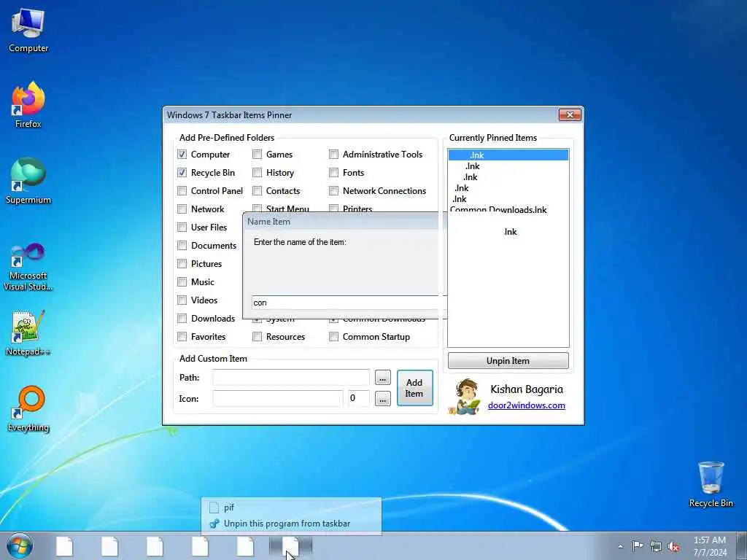This screenshot has height=560, width=747.
Task: Browse for a custom icon file
Action: tap(382, 399)
